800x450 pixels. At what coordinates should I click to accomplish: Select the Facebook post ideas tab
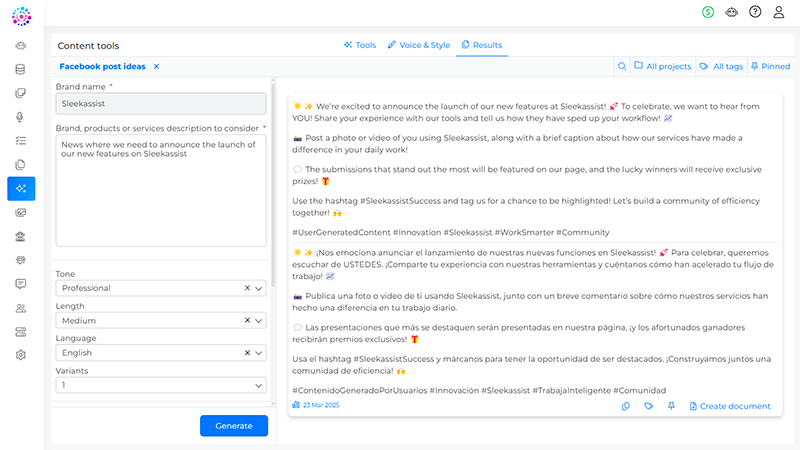(103, 66)
